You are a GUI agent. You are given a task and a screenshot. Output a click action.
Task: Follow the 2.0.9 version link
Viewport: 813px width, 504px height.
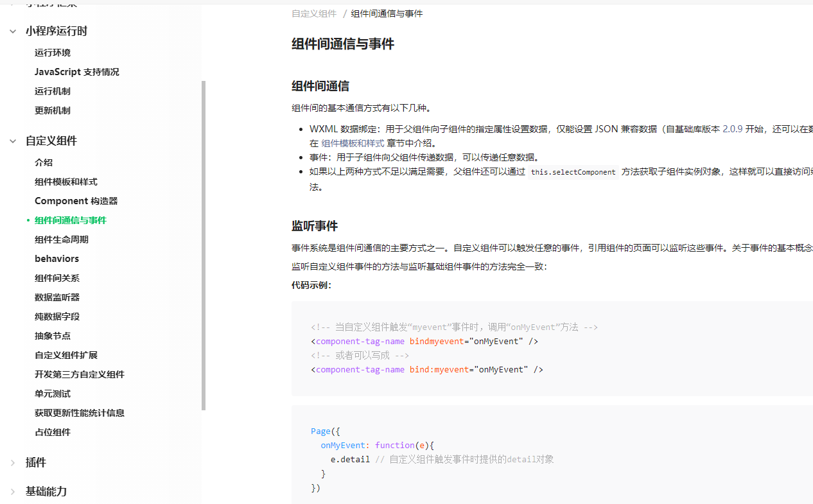tap(733, 129)
